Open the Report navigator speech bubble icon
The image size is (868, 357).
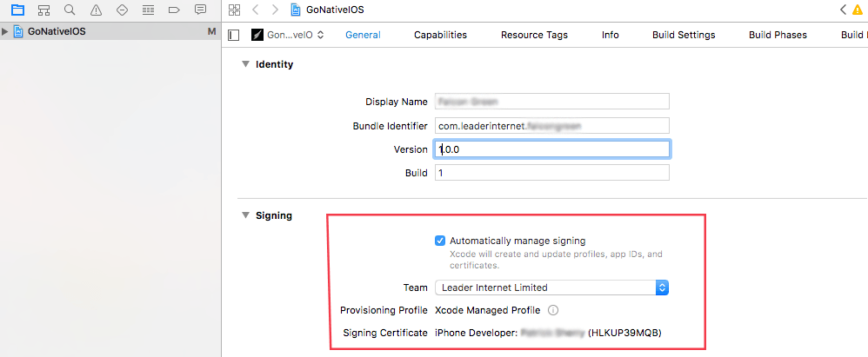(200, 10)
